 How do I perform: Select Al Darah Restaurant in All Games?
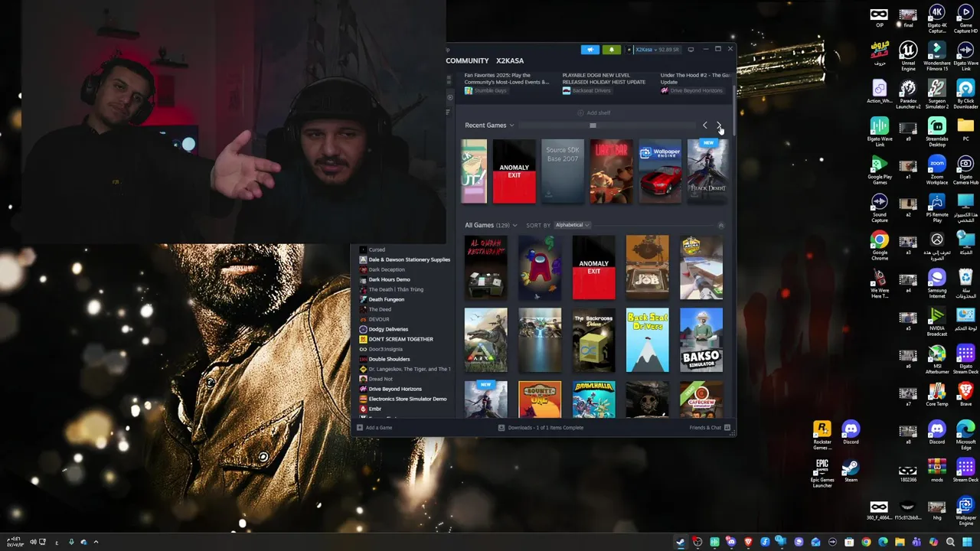(x=485, y=267)
